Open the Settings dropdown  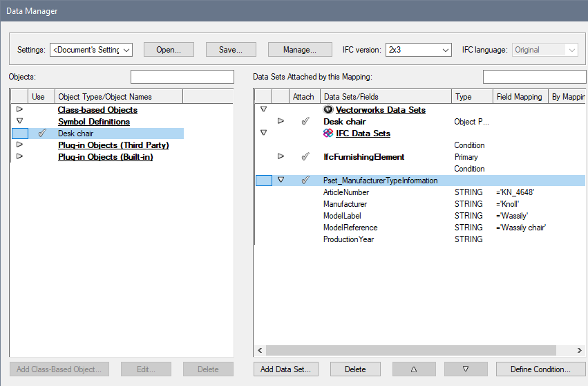[x=91, y=50]
